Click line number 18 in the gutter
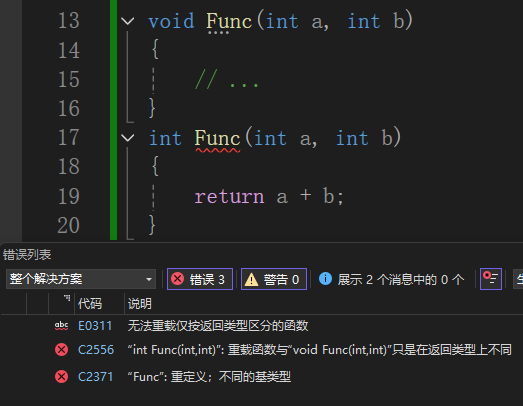Screen dimensions: 523x406 (x=69, y=166)
